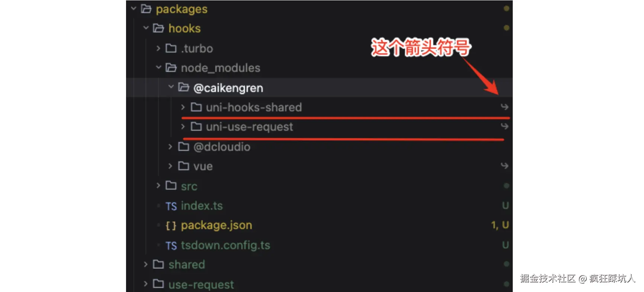The height and width of the screenshot is (292, 644).
Task: Select the use-request folder
Action: (x=319, y=284)
